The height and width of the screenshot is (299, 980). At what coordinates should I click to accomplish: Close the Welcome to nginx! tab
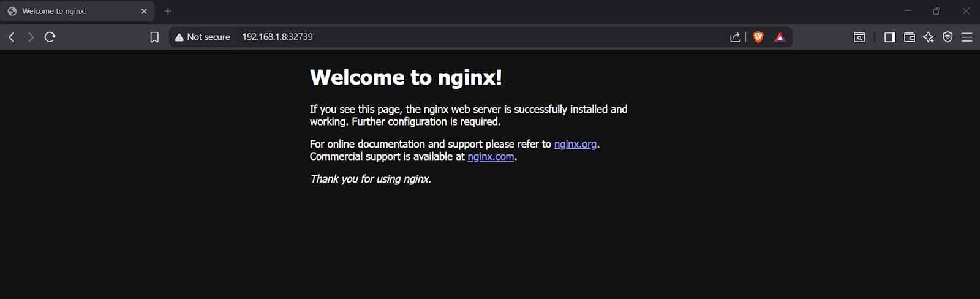pyautogui.click(x=144, y=12)
